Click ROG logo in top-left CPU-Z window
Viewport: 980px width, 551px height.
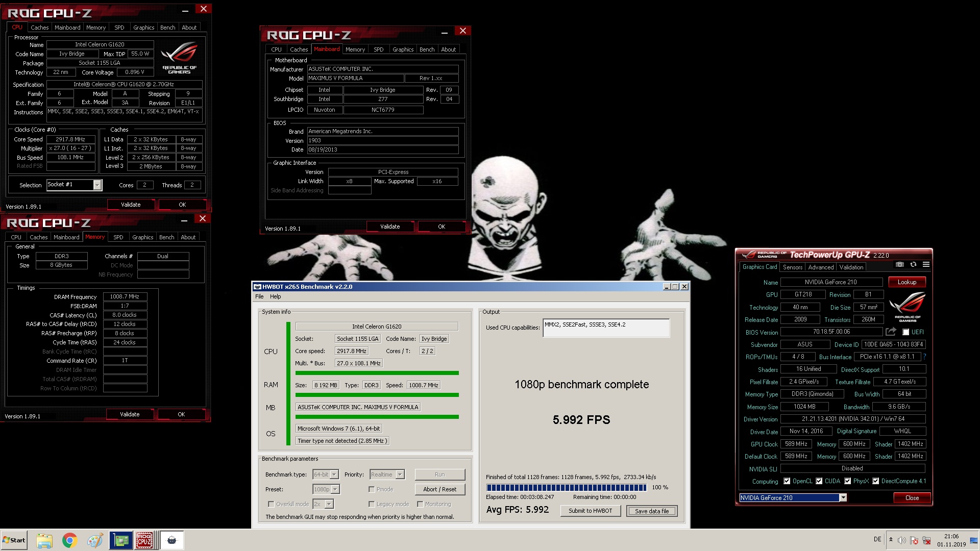(179, 59)
